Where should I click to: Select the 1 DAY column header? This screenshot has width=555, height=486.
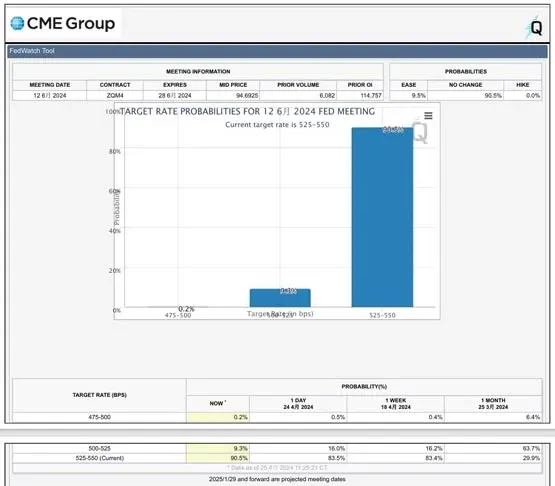[298, 404]
